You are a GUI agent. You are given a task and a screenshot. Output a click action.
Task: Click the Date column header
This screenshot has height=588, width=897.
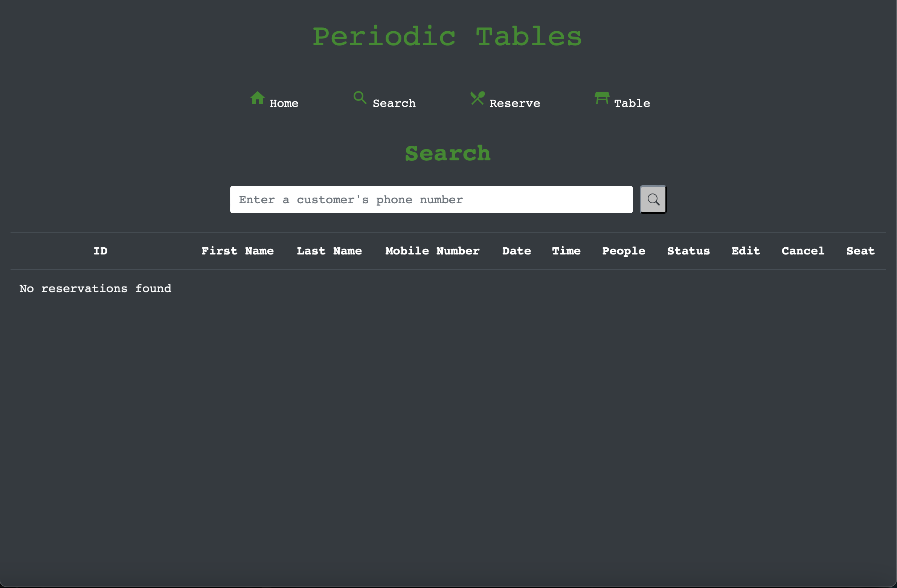click(516, 251)
